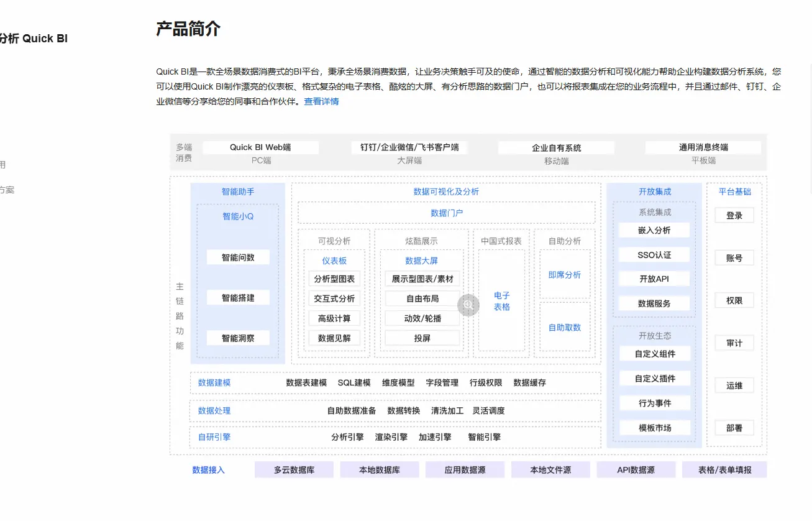Image resolution: width=812 pixels, height=521 pixels.
Task: Select the 通用消息终端 box
Action: coord(703,147)
